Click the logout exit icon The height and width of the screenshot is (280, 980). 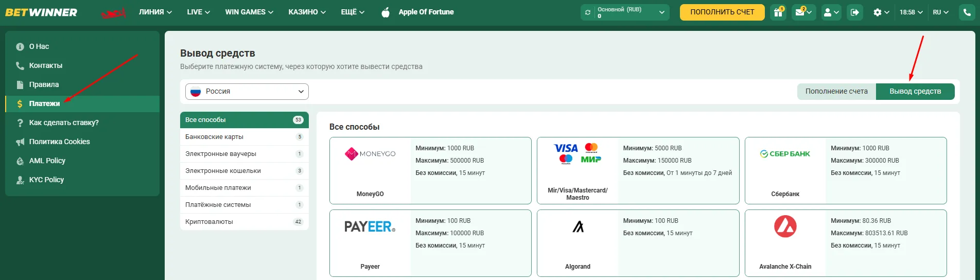click(855, 12)
